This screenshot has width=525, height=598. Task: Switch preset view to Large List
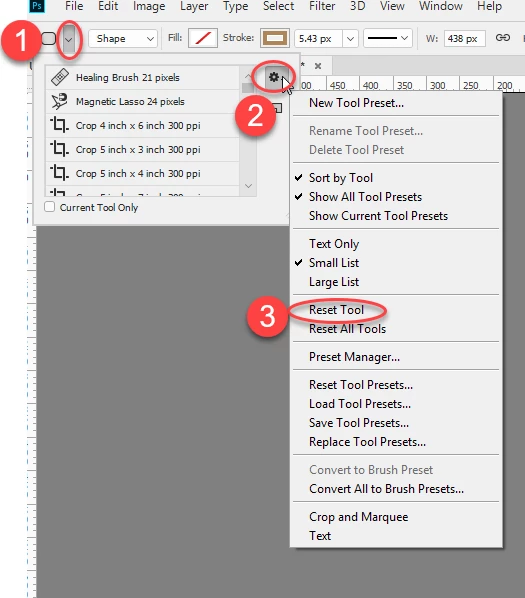point(396,282)
